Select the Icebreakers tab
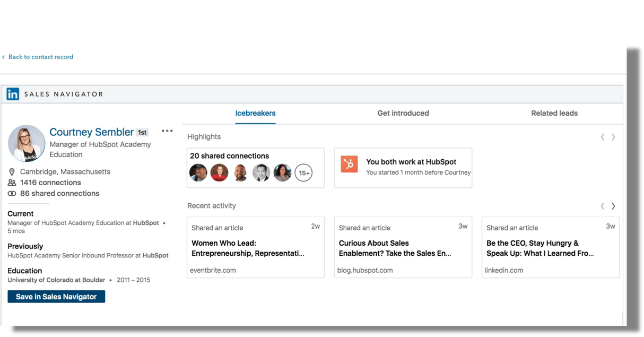Screen dimensions: 644x337 point(255,113)
